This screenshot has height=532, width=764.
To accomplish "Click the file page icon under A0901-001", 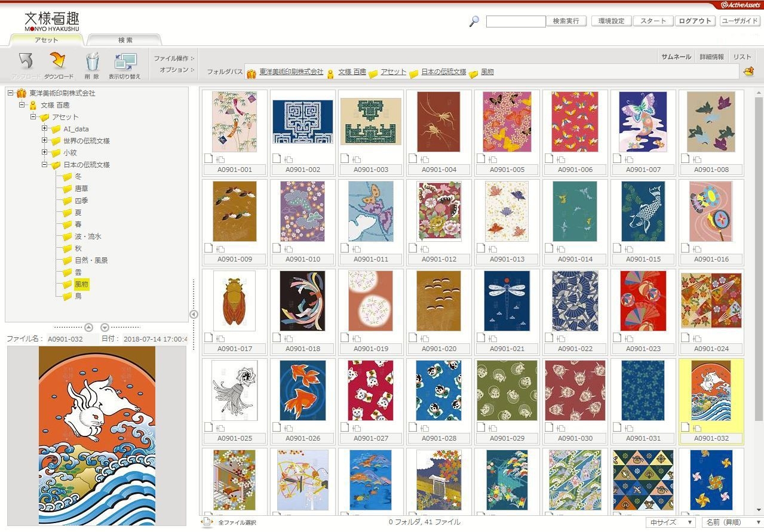I will click(208, 159).
